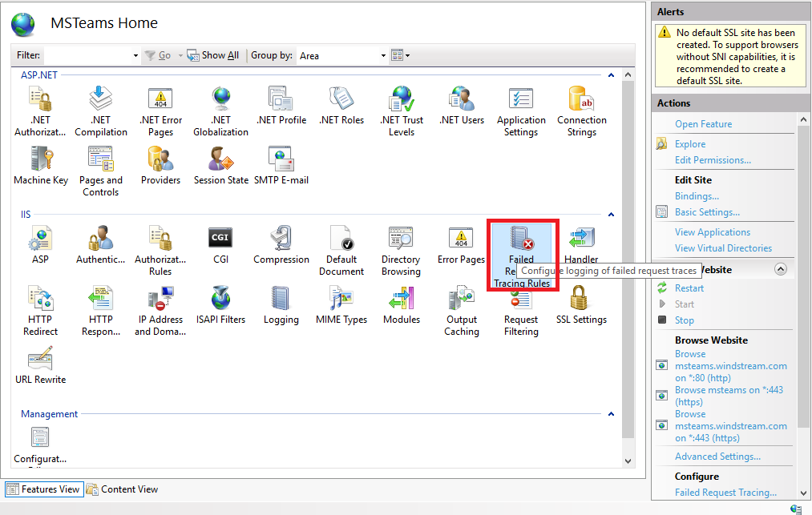Image resolution: width=812 pixels, height=515 pixels.
Task: Click the Explore action link
Action: (690, 144)
